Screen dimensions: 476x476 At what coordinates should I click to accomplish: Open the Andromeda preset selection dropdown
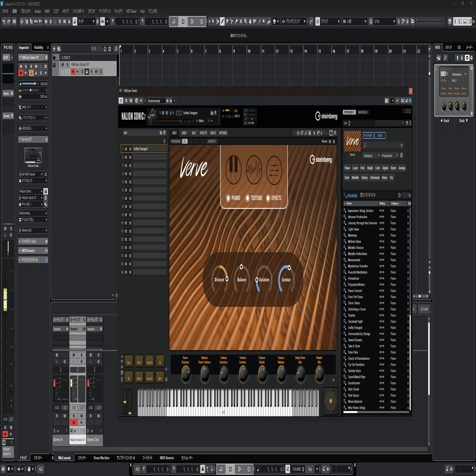pos(174,100)
